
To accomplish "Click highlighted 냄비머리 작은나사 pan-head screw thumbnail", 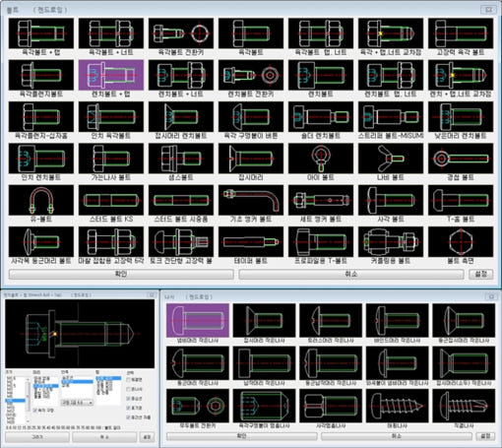I will (x=198, y=320).
